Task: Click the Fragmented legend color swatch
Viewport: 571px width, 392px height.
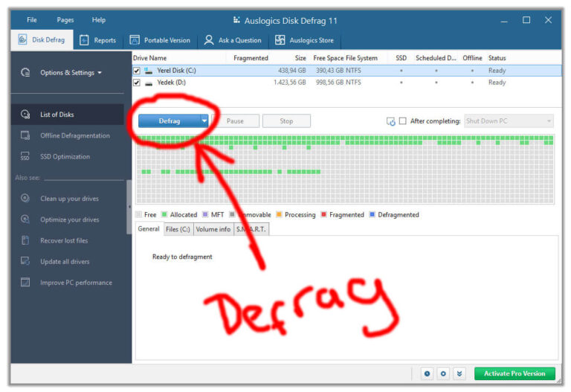Action: tap(323, 214)
